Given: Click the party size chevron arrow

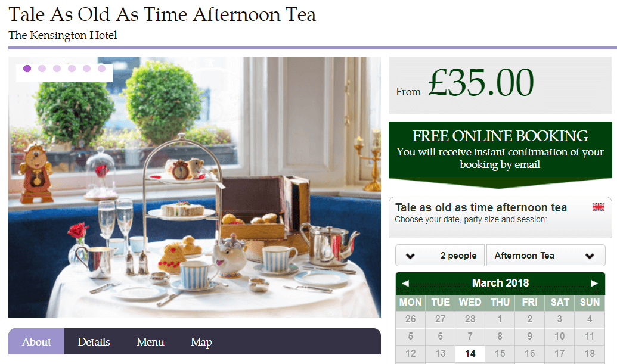Looking at the screenshot, I should [410, 256].
